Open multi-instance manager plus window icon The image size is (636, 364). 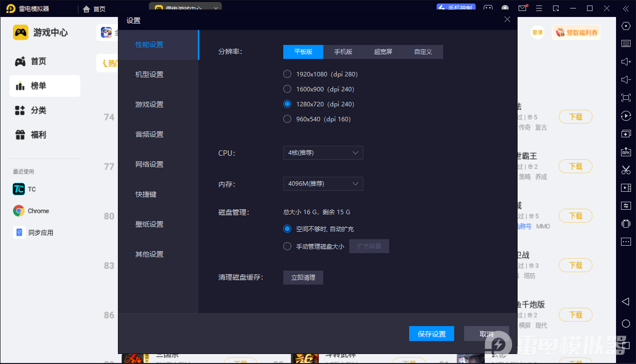[626, 134]
